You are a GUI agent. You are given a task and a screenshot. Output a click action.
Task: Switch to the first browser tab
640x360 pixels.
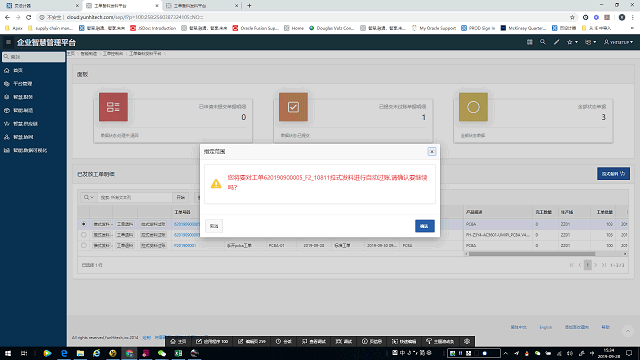click(x=41, y=6)
